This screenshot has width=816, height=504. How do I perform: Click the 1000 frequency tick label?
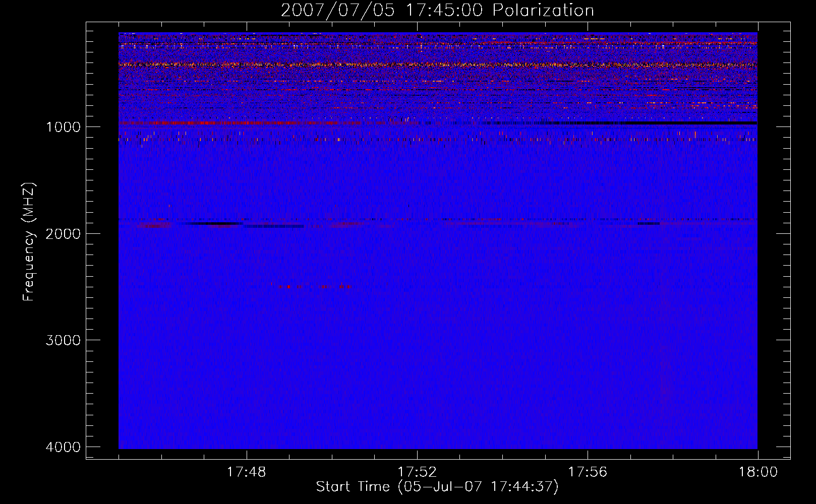tap(63, 127)
